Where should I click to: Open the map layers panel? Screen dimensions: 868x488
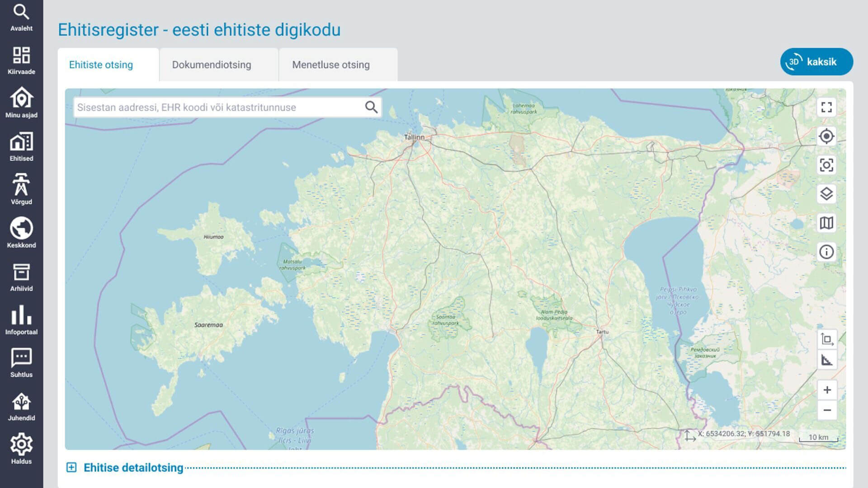[x=826, y=194]
